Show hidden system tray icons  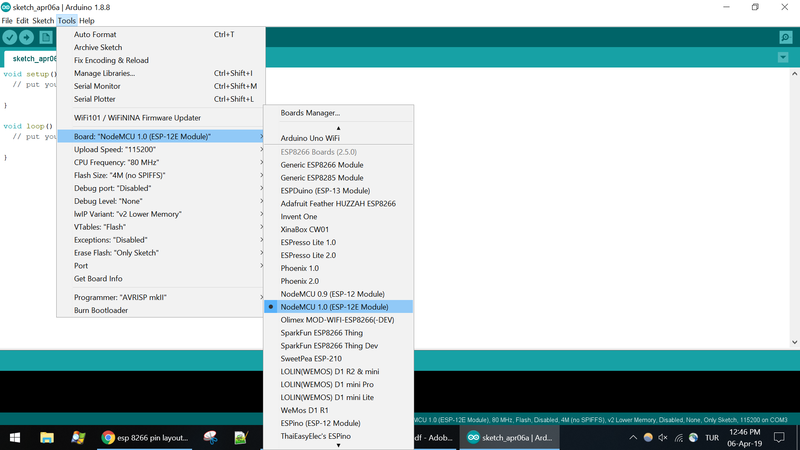click(x=633, y=437)
